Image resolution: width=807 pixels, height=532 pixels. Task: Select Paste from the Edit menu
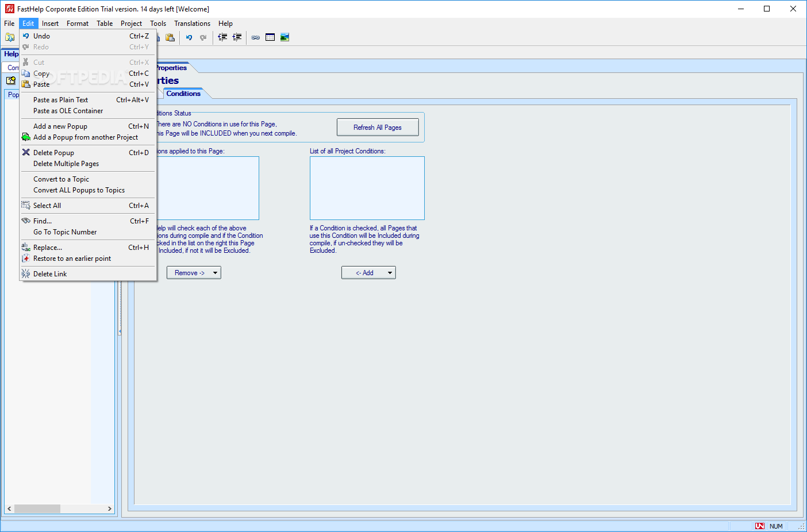coord(88,84)
